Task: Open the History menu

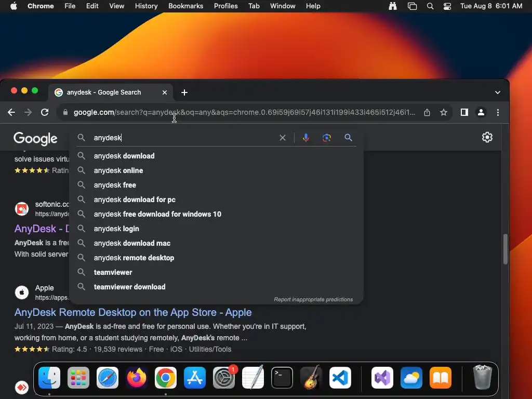Action: [146, 6]
